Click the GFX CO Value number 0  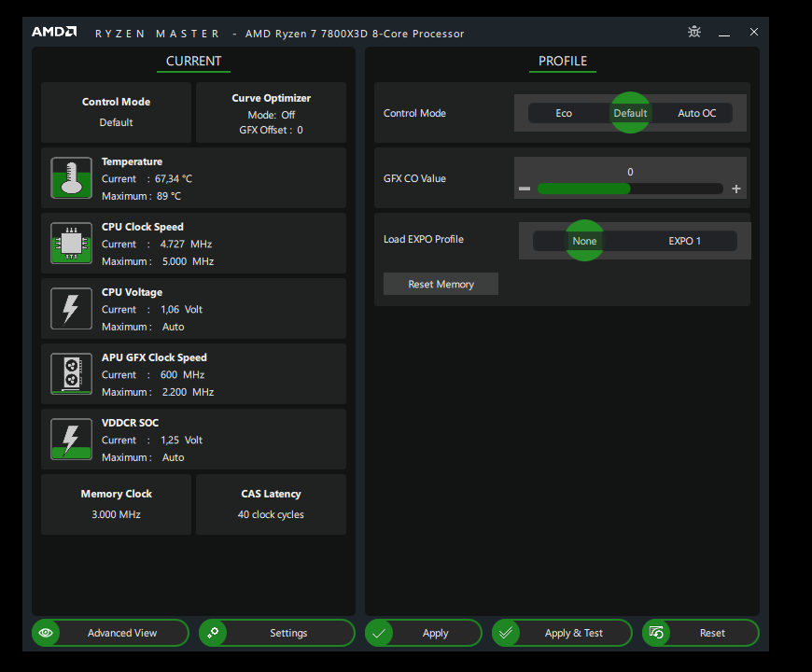click(630, 172)
